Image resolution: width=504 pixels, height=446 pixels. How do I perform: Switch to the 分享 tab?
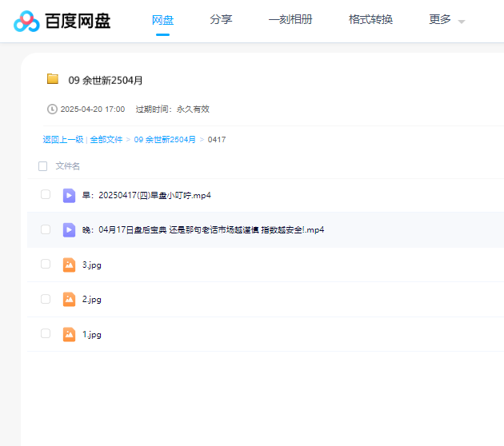(221, 19)
